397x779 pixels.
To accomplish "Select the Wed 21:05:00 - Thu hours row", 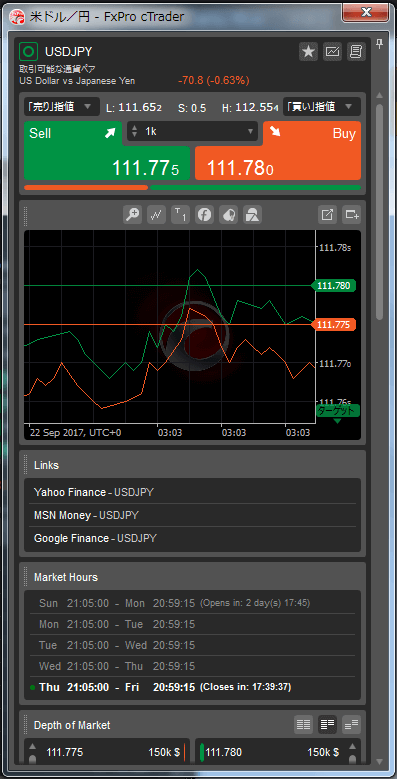I will coord(192,666).
